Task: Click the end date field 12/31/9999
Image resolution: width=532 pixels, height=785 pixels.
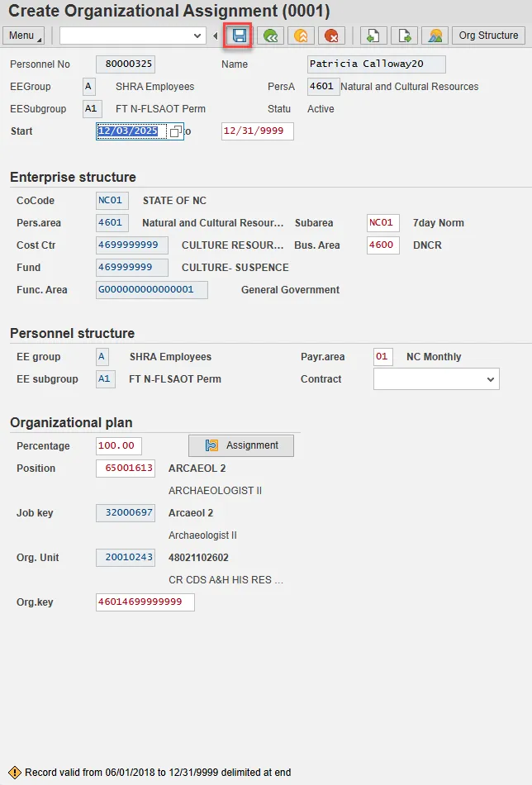Action: click(257, 131)
